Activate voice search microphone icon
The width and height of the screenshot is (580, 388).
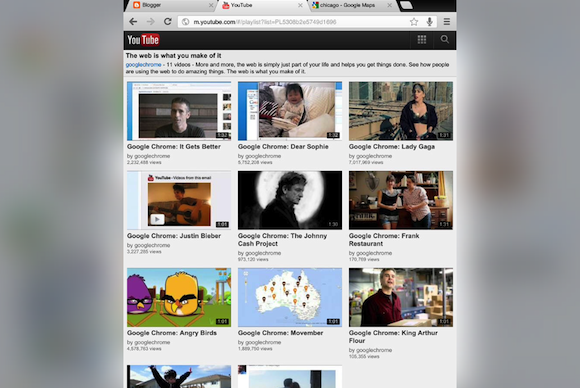click(x=429, y=22)
